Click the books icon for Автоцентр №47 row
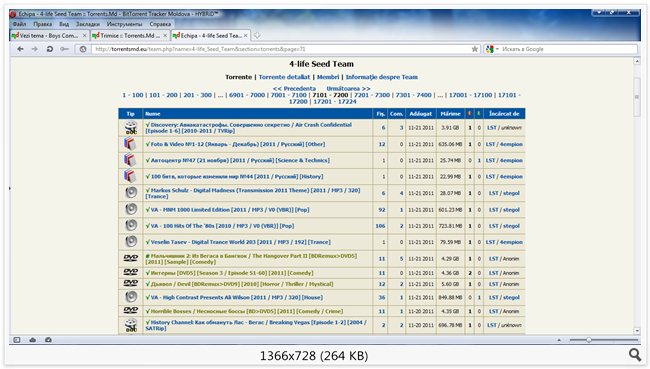The image size is (650, 369). click(130, 160)
